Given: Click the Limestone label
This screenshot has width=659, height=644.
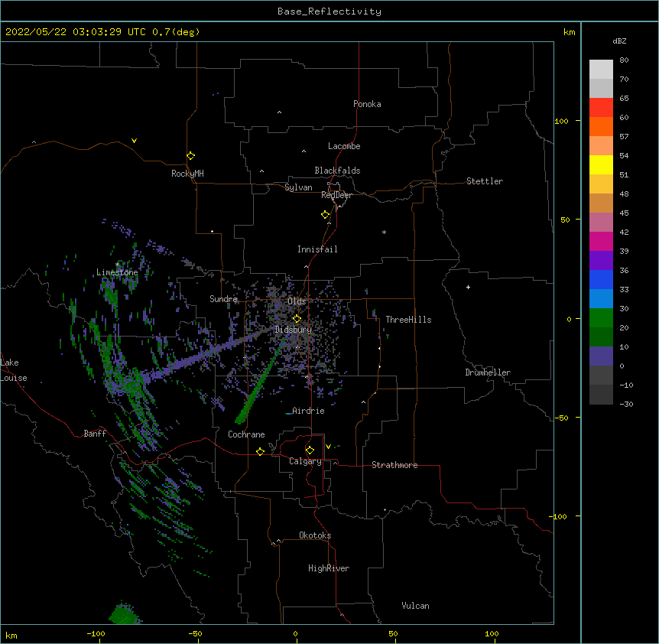Looking at the screenshot, I should pyautogui.click(x=117, y=272).
